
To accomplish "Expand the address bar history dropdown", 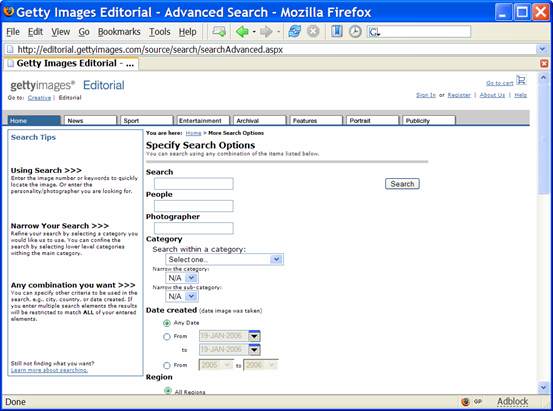I will coord(542,49).
